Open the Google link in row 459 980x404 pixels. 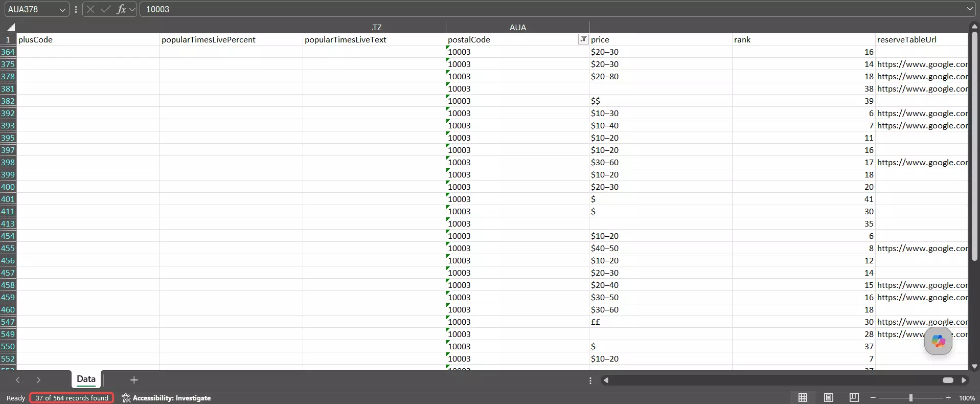[x=922, y=297]
